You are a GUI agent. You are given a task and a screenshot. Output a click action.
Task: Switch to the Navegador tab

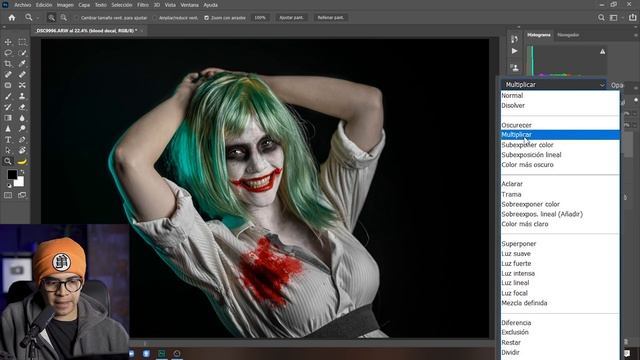568,35
